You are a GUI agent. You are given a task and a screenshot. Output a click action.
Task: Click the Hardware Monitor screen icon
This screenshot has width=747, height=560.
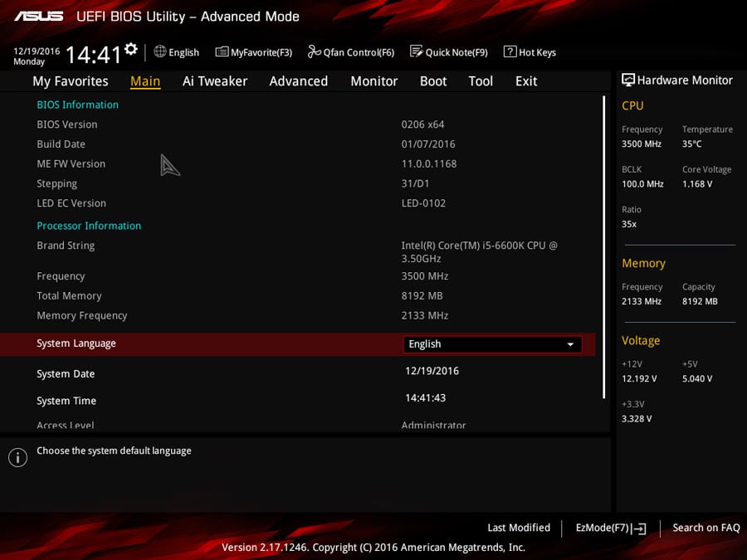tap(628, 80)
